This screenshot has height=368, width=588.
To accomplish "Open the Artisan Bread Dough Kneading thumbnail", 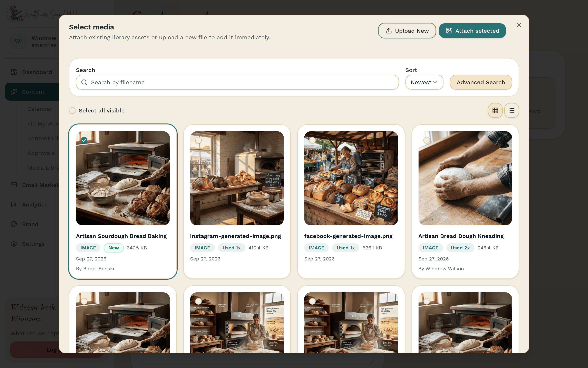I will tap(465, 178).
